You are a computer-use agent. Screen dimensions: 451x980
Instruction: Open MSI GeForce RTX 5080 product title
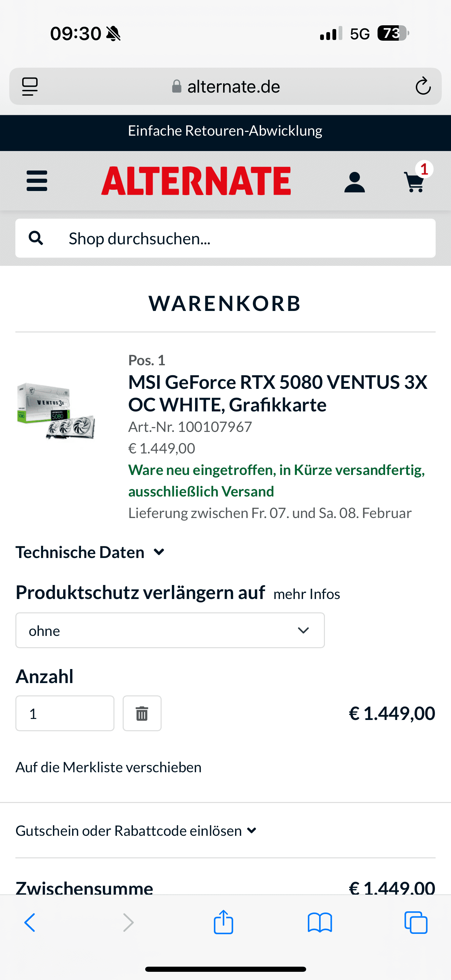click(278, 393)
